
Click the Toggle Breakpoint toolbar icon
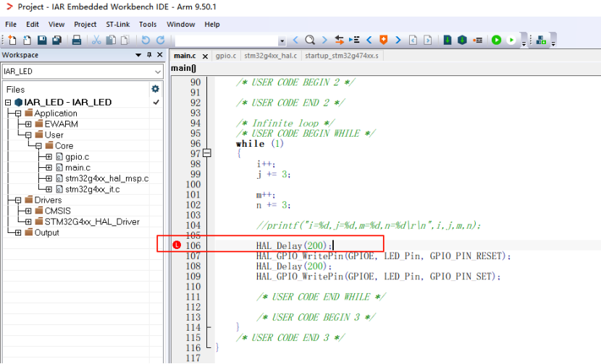478,40
